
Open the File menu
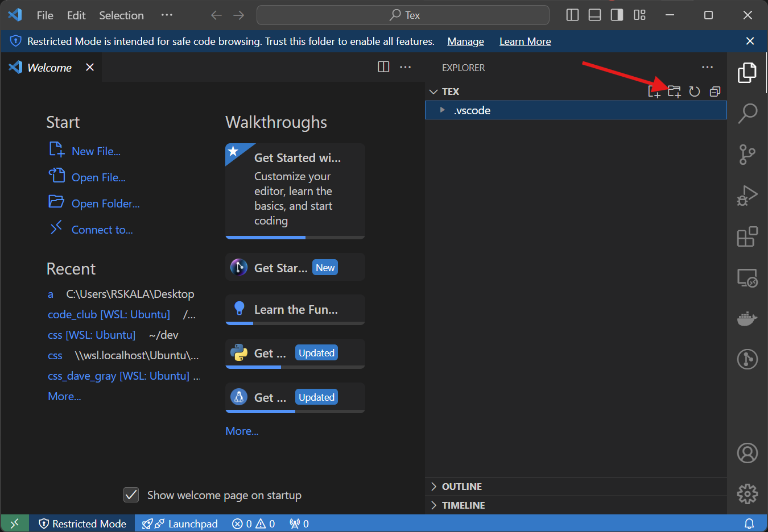pyautogui.click(x=45, y=15)
